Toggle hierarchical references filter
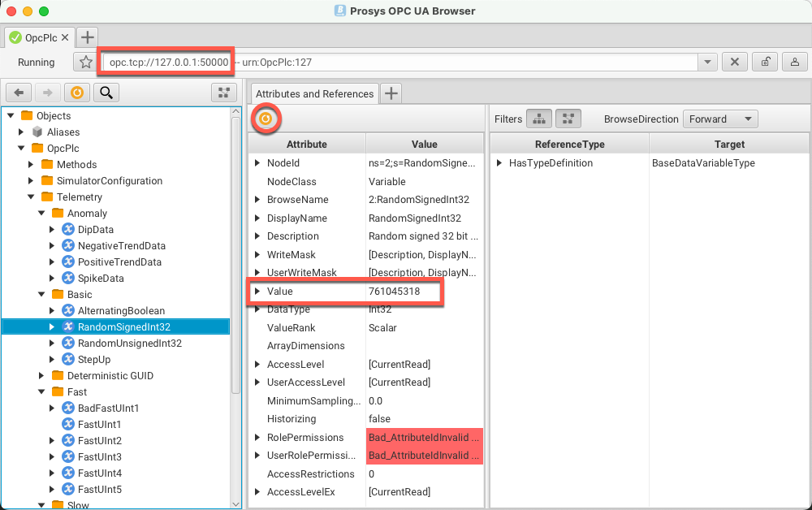 (x=539, y=119)
